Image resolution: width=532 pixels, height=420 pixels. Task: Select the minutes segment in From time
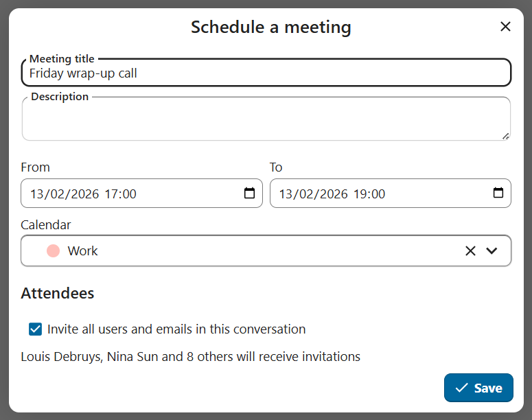pyautogui.click(x=128, y=194)
